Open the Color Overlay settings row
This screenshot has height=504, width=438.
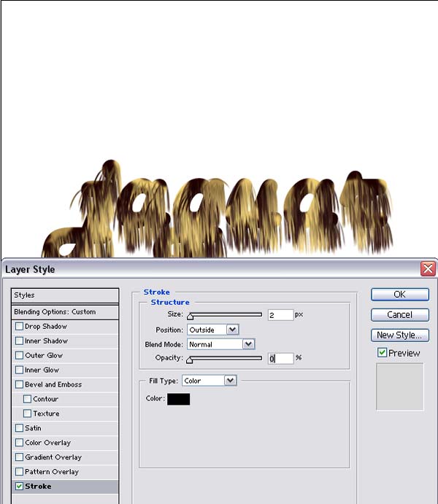click(65, 443)
